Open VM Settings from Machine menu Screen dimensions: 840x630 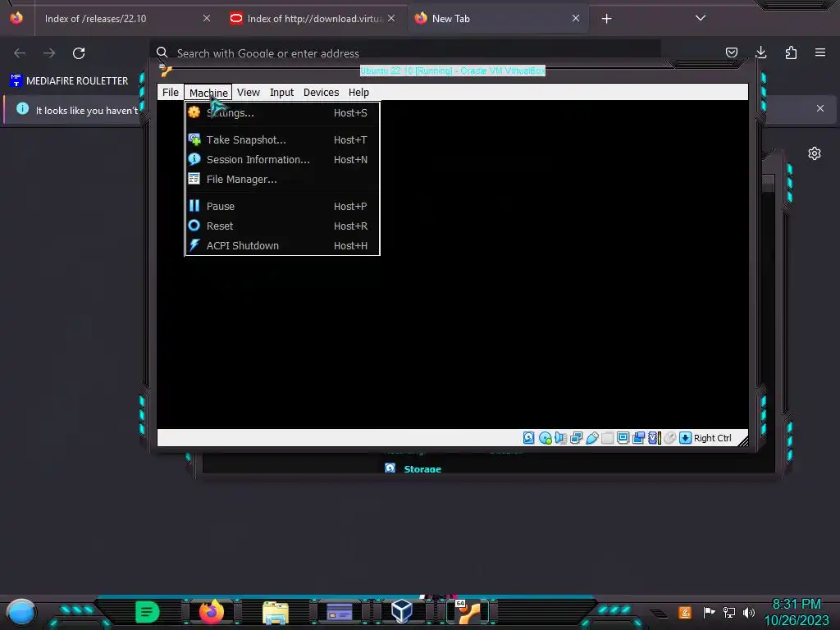pyautogui.click(x=282, y=113)
